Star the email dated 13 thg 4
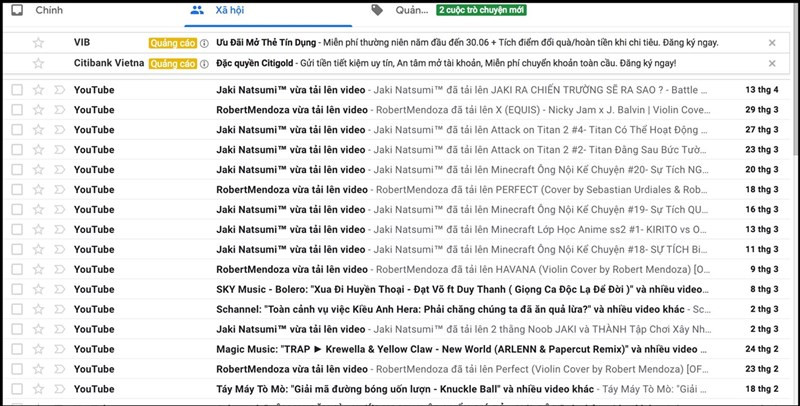800x406 pixels. (38, 90)
